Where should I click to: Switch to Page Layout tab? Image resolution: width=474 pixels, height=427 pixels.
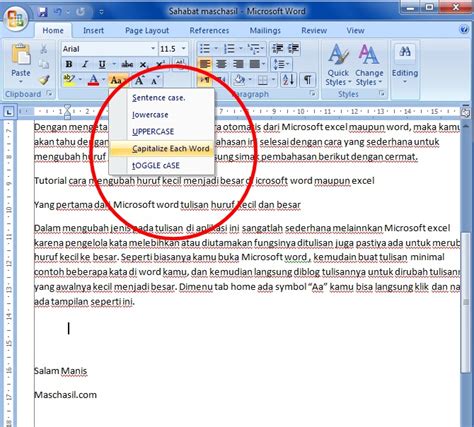pyautogui.click(x=147, y=31)
